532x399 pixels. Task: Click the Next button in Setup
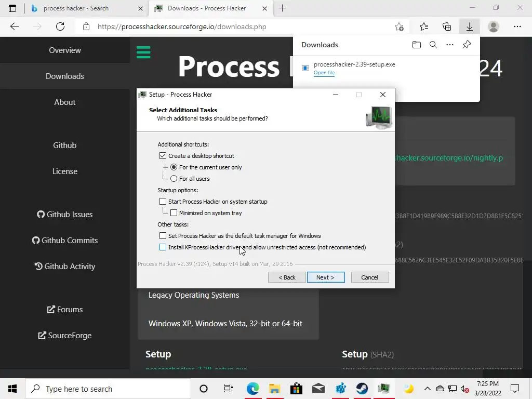tap(326, 277)
